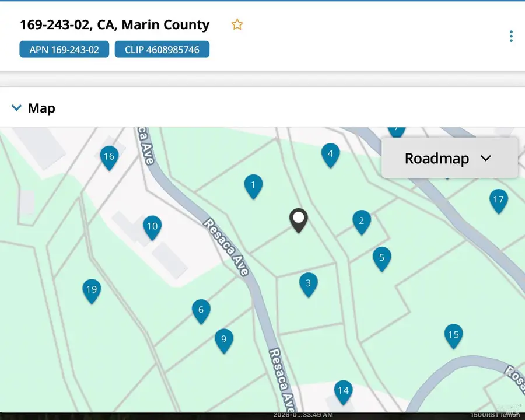
Task: Click map marker number 6
Action: pos(201,310)
